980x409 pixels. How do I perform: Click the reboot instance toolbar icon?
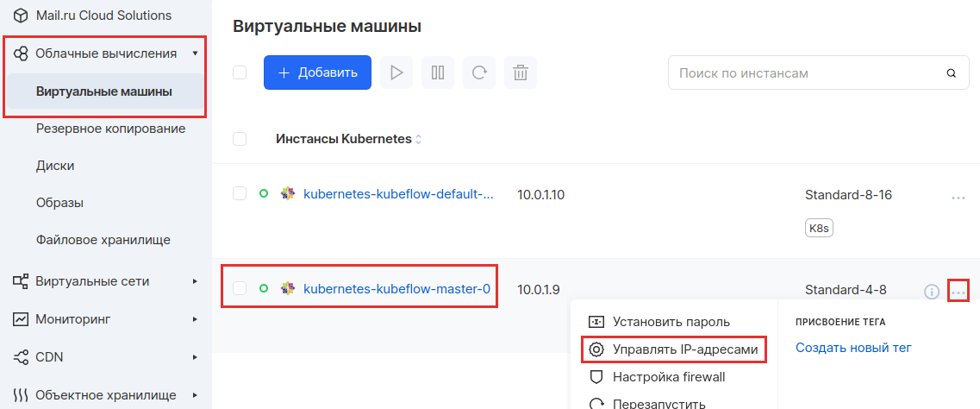click(479, 72)
